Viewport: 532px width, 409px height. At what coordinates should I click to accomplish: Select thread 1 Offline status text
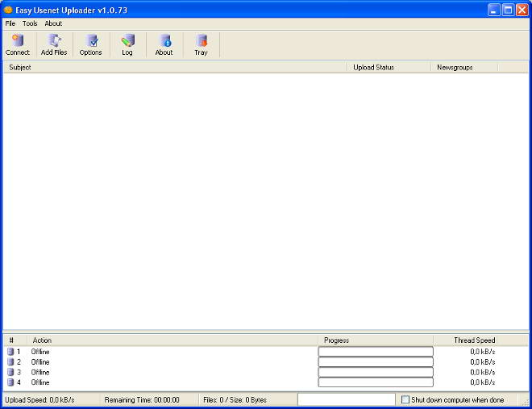pyautogui.click(x=40, y=352)
